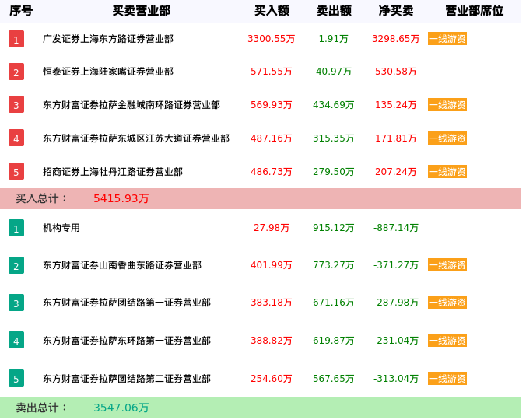Click the 净买卖 column header
Viewport: 526px width, 420px height.
click(396, 11)
